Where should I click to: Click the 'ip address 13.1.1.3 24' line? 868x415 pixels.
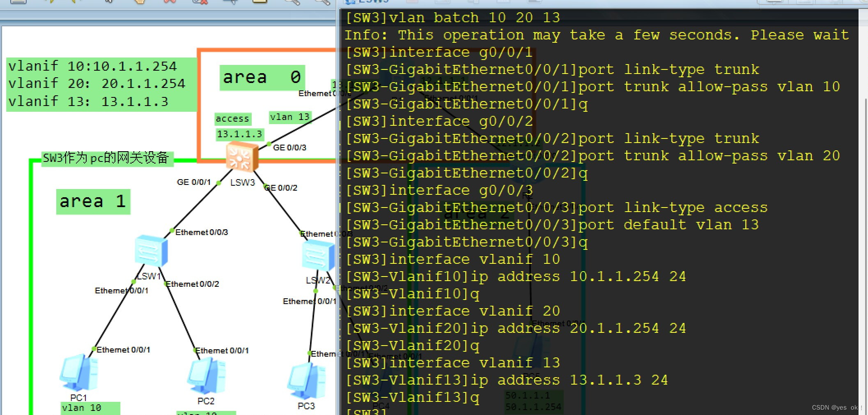point(506,380)
